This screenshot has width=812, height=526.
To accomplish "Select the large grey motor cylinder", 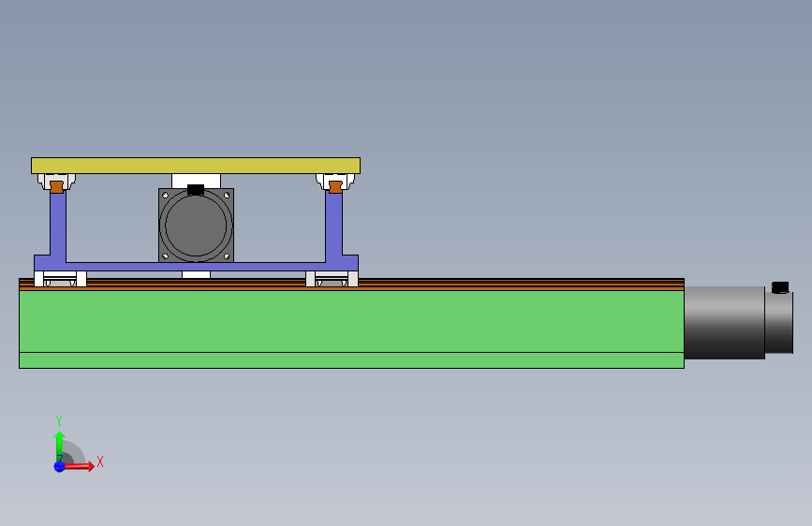I will 725,323.
